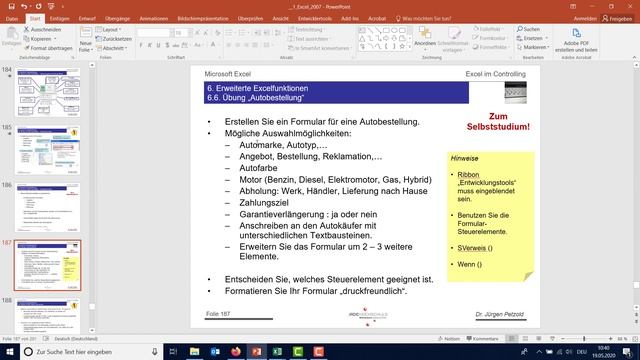
Task: Toggle text shadow S button
Action: (x=167, y=45)
